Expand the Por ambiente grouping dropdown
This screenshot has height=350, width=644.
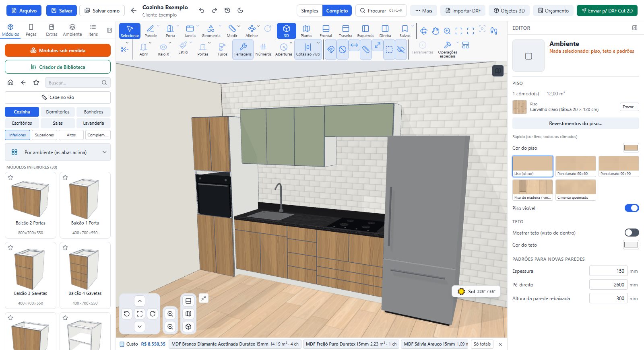coord(58,152)
